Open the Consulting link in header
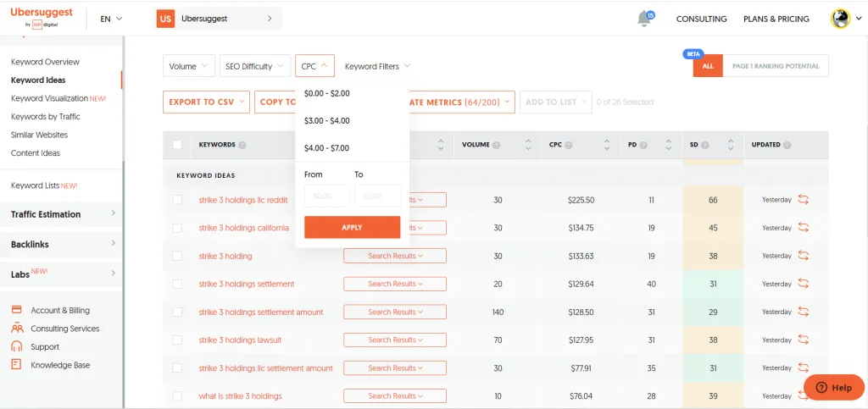 (701, 19)
